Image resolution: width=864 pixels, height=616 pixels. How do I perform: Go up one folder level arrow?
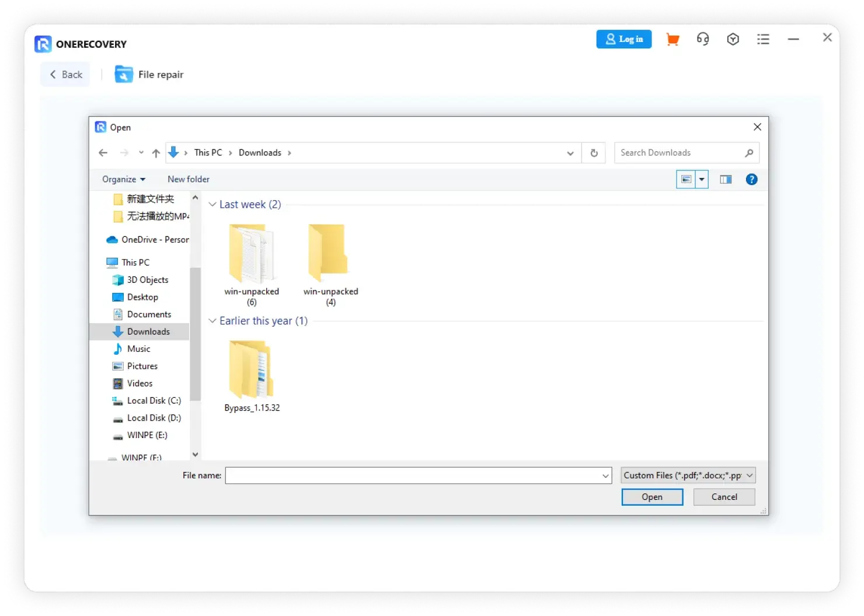click(156, 153)
